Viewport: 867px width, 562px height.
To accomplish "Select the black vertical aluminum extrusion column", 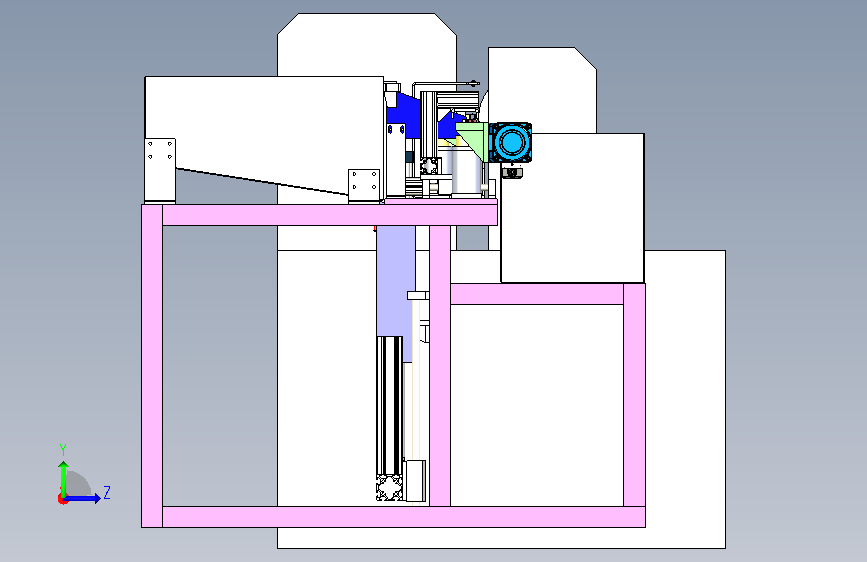I will (x=390, y=405).
